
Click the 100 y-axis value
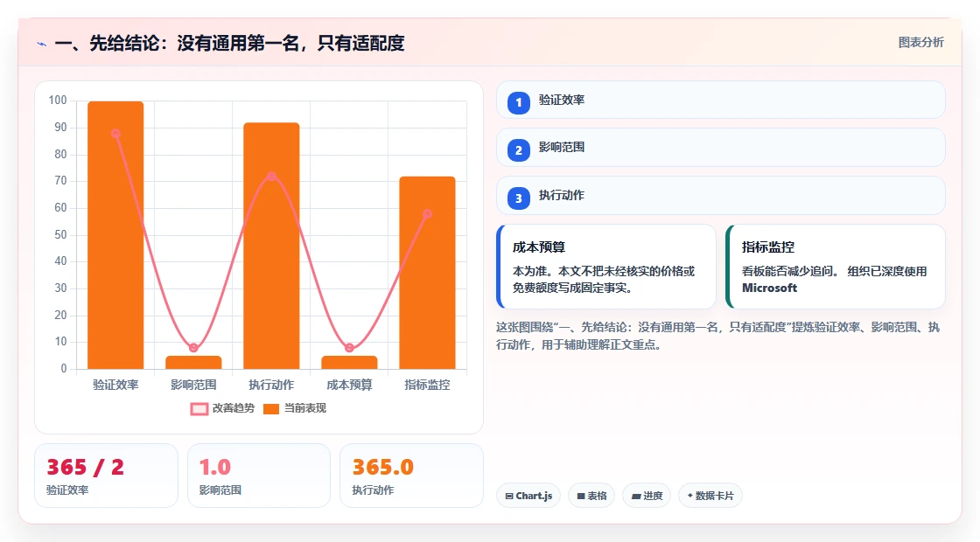click(58, 101)
